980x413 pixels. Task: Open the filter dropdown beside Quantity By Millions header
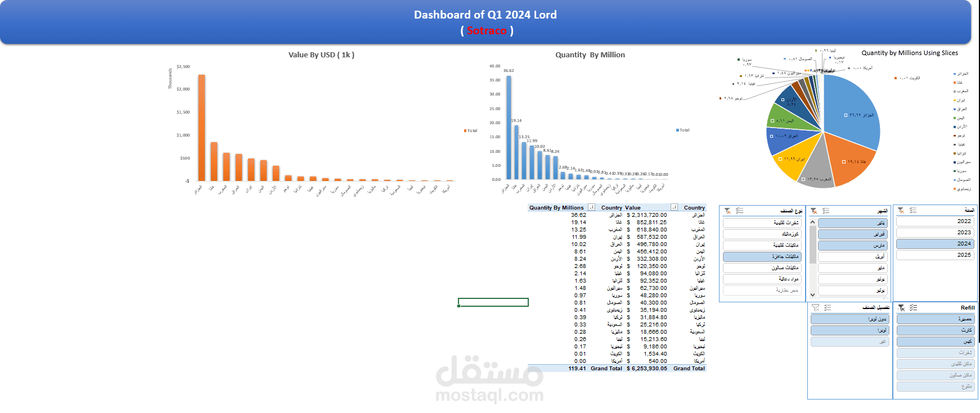click(591, 207)
